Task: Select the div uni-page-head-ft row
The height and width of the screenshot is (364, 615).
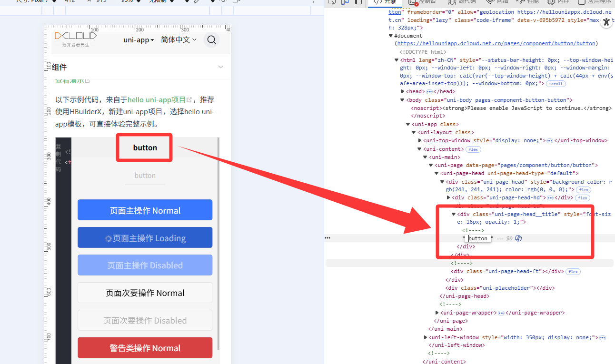Action: click(x=507, y=272)
